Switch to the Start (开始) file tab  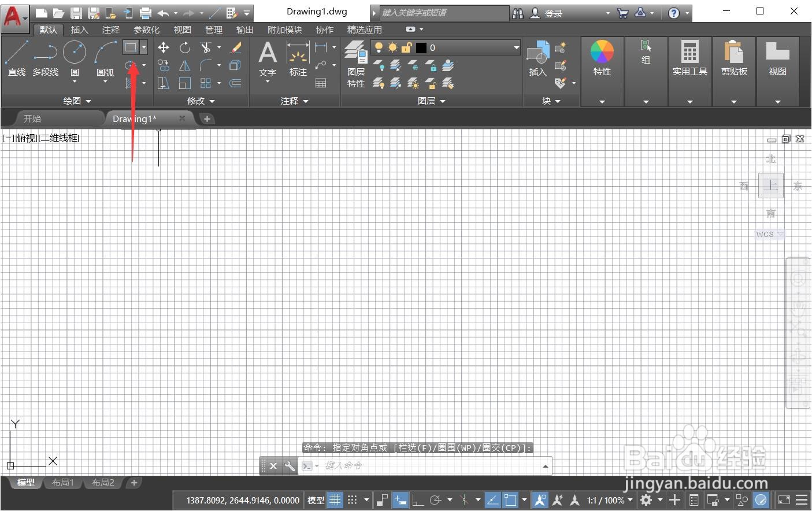[x=32, y=119]
